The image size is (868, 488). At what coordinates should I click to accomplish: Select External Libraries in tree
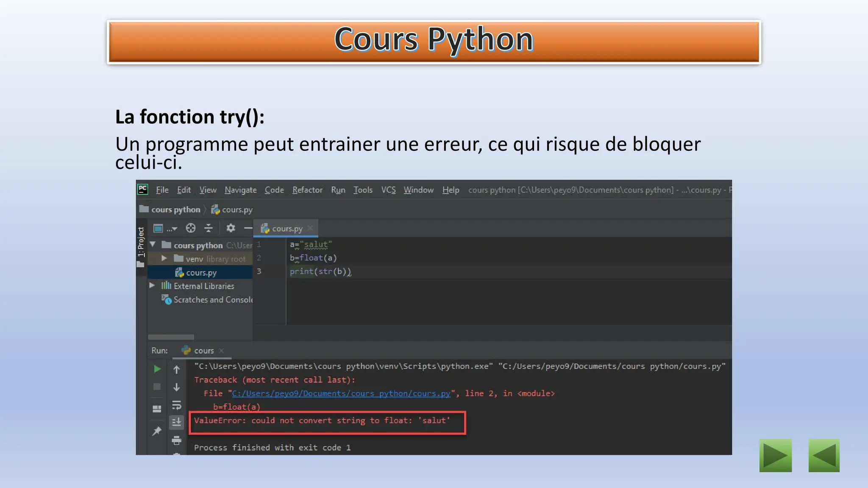[x=198, y=286]
